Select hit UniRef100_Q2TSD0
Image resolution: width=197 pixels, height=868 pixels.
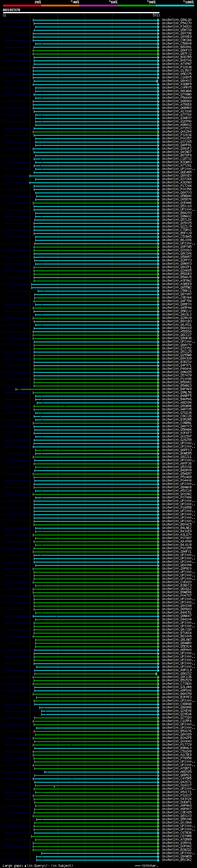[177, 717]
